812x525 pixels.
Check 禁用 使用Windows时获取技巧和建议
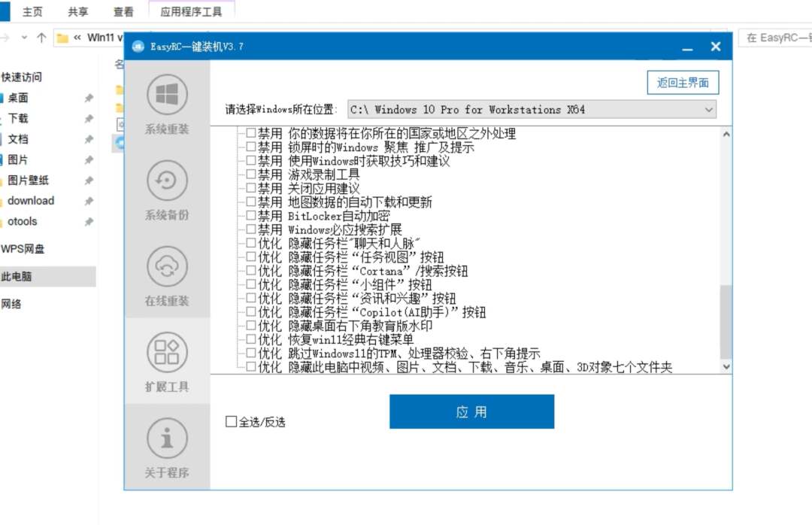[250, 161]
